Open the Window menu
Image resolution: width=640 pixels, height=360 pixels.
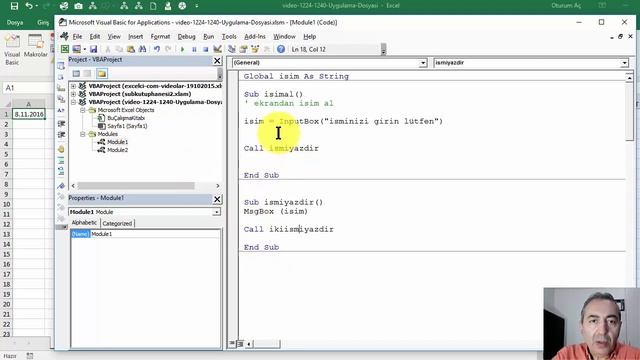point(284,37)
